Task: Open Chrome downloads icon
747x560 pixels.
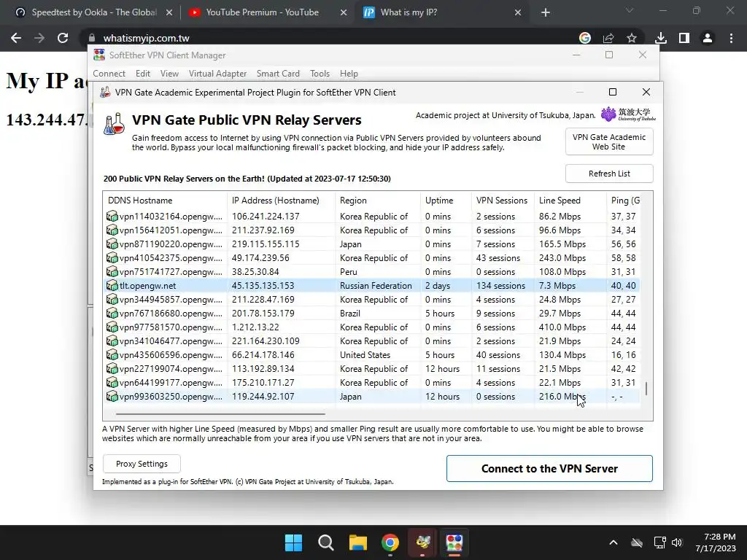Action: (x=661, y=38)
